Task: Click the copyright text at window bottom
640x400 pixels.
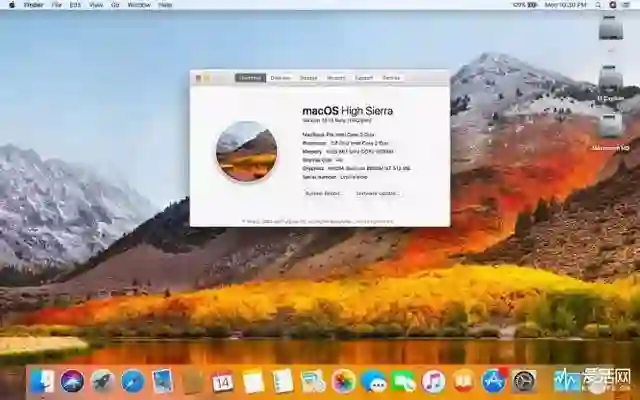Action: [x=318, y=222]
